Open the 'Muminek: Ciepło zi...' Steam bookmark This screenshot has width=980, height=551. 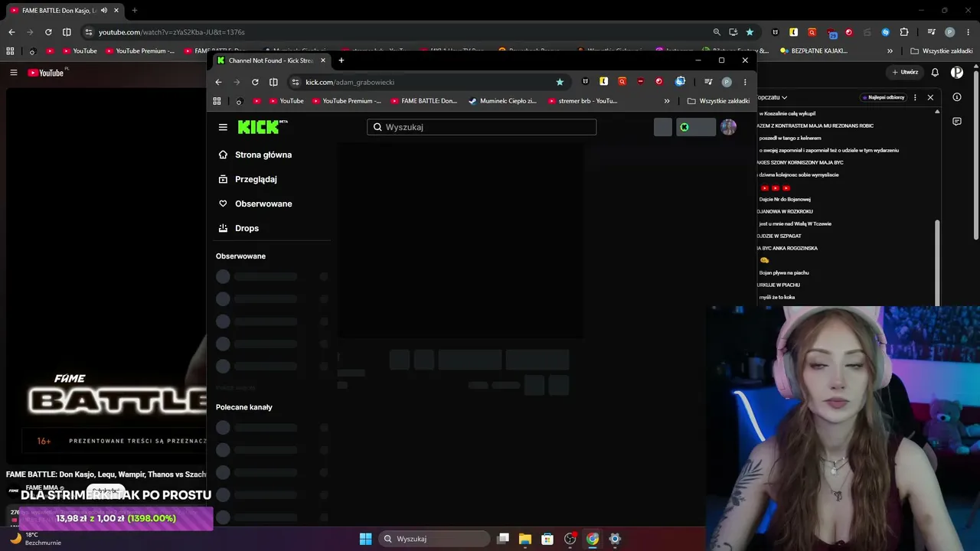pyautogui.click(x=502, y=101)
